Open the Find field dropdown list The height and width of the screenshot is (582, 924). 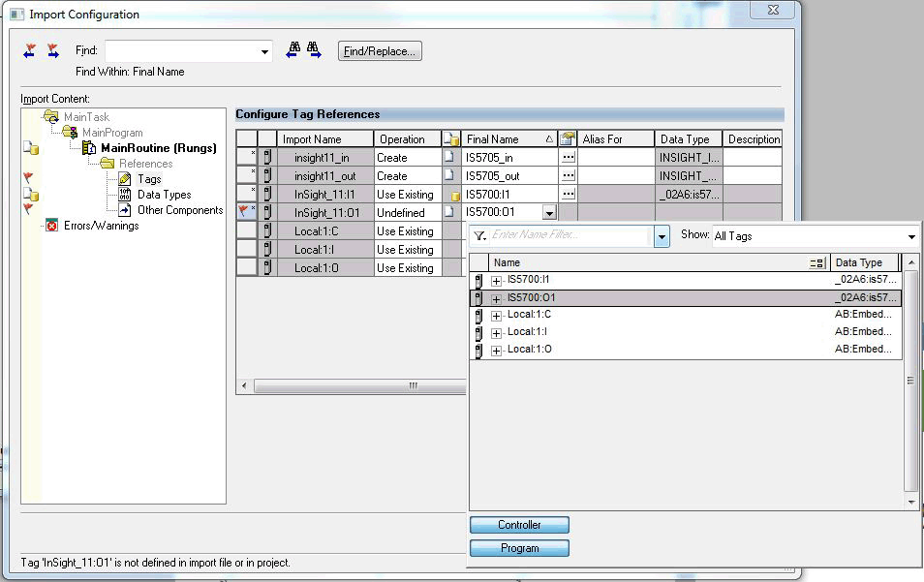coord(264,51)
